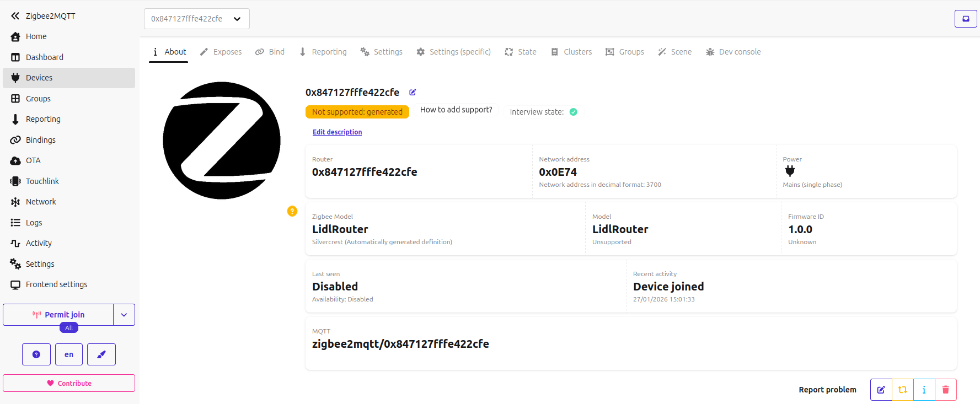The width and height of the screenshot is (980, 404).
Task: Click the red delete device trash icon
Action: click(945, 390)
